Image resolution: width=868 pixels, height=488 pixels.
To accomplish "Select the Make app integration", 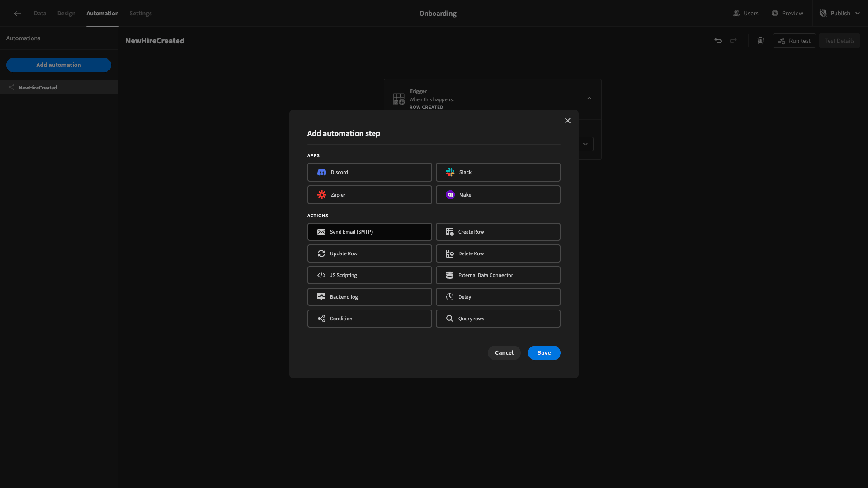I will tap(497, 195).
